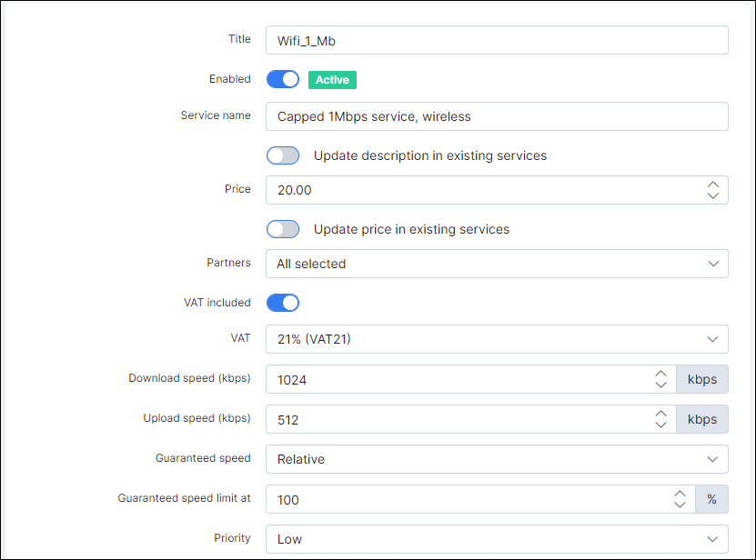The height and width of the screenshot is (560, 756).
Task: Click inside the Title input field
Action: (x=497, y=40)
